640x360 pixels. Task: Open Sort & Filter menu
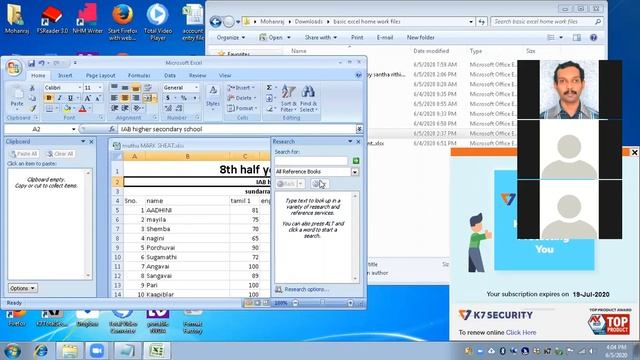coord(288,98)
